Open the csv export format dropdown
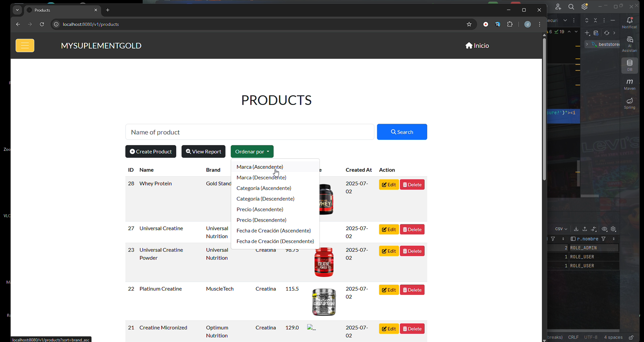Viewport: 644px width, 342px height. click(561, 229)
